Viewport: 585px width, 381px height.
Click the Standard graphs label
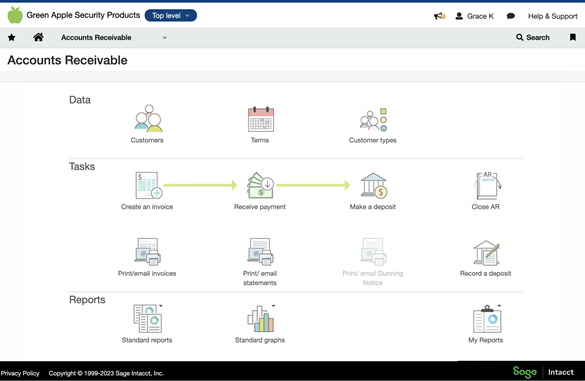(260, 340)
